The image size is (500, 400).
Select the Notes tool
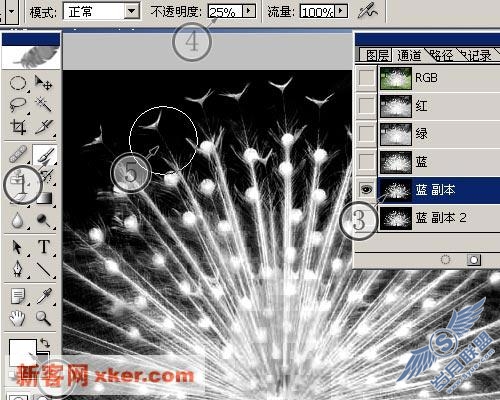(18, 296)
